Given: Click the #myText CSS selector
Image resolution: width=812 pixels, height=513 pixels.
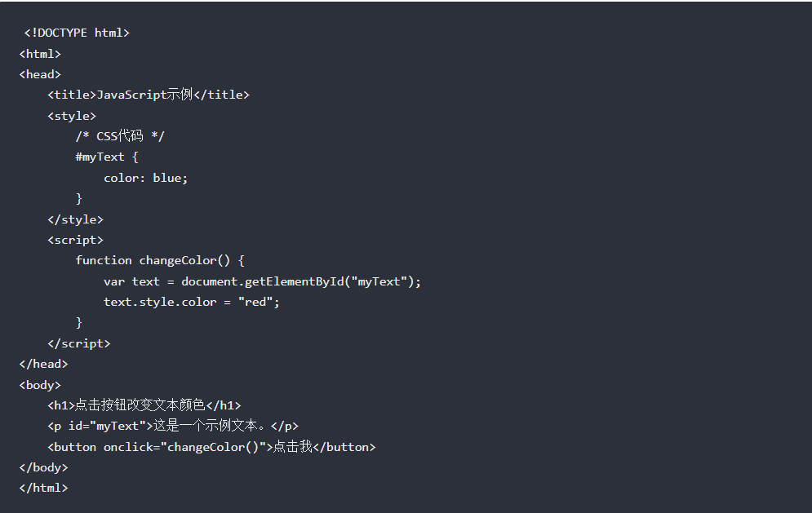Looking at the screenshot, I should point(100,157).
